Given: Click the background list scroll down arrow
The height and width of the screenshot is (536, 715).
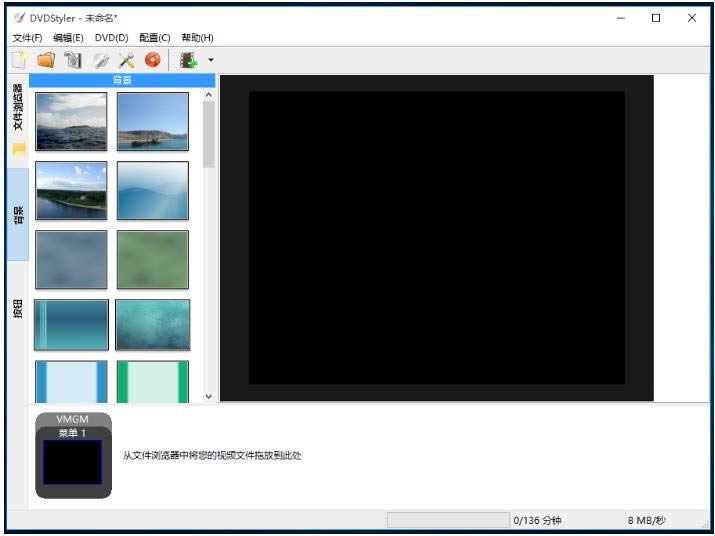Looking at the screenshot, I should tap(209, 396).
